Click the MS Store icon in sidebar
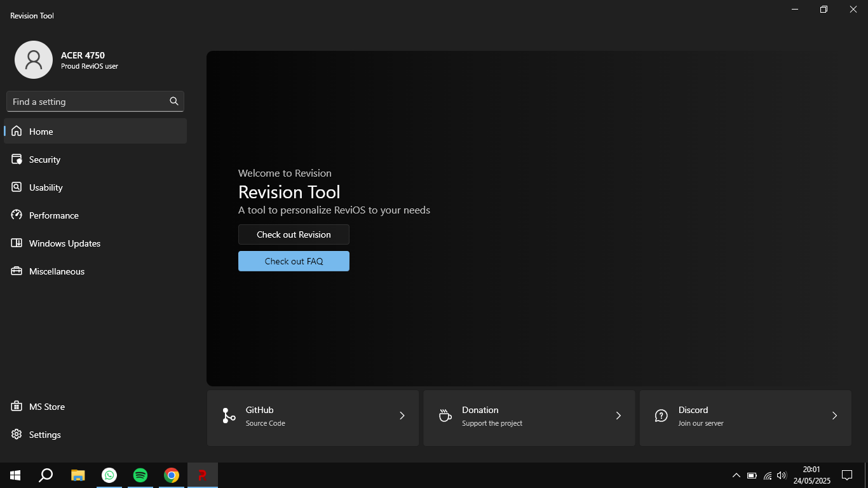This screenshot has width=868, height=488. [17, 406]
